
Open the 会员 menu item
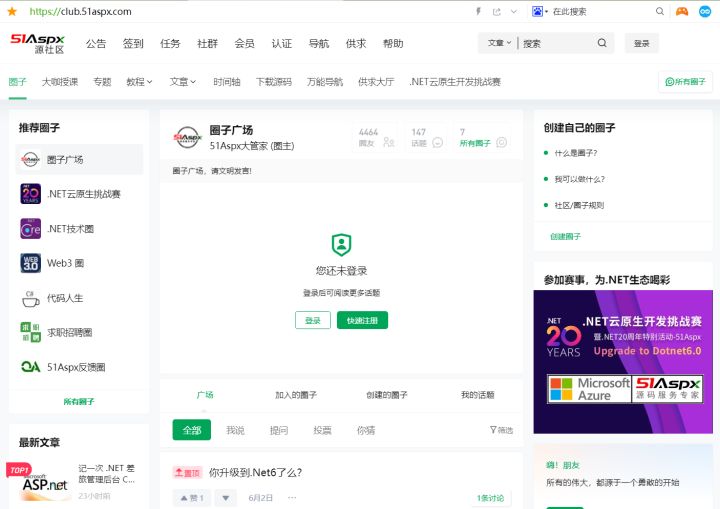244,44
